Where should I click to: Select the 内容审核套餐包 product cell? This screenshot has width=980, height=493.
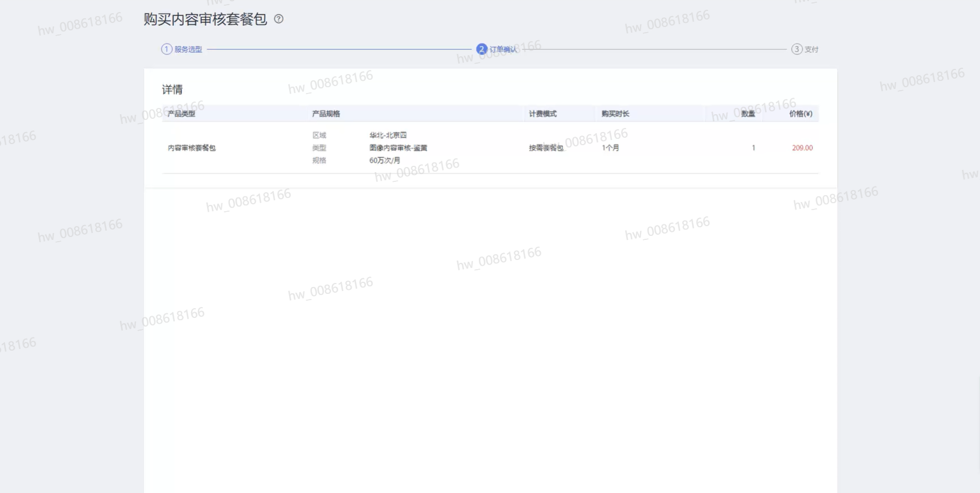coord(192,148)
